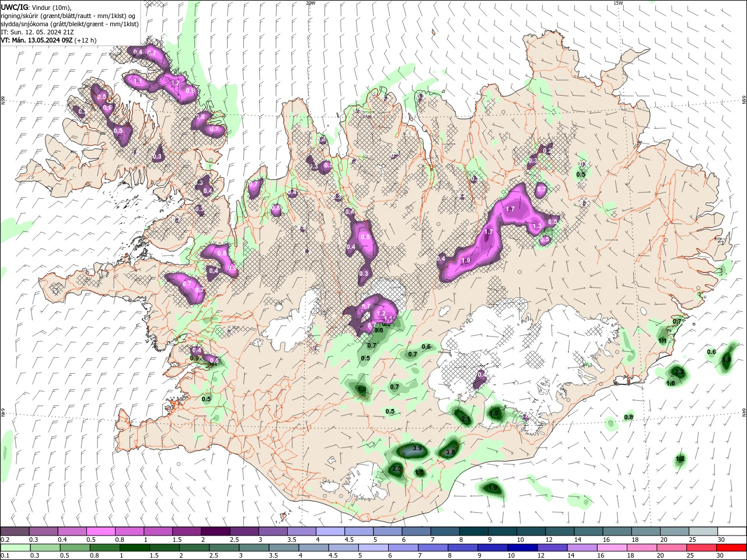Viewport: 747px width, 560px height.
Task: Click the '20W' longitude label at top
Action: click(x=310, y=3)
